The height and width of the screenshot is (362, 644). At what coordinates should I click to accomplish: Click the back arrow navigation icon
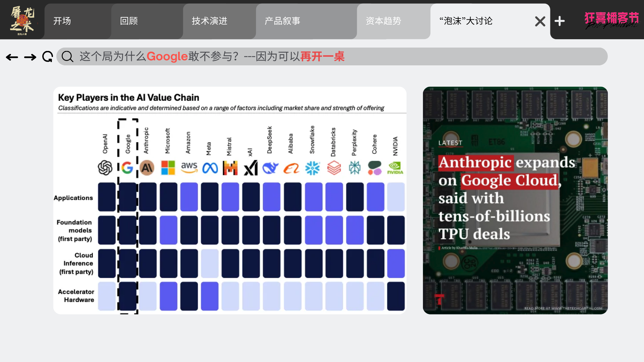pos(12,57)
